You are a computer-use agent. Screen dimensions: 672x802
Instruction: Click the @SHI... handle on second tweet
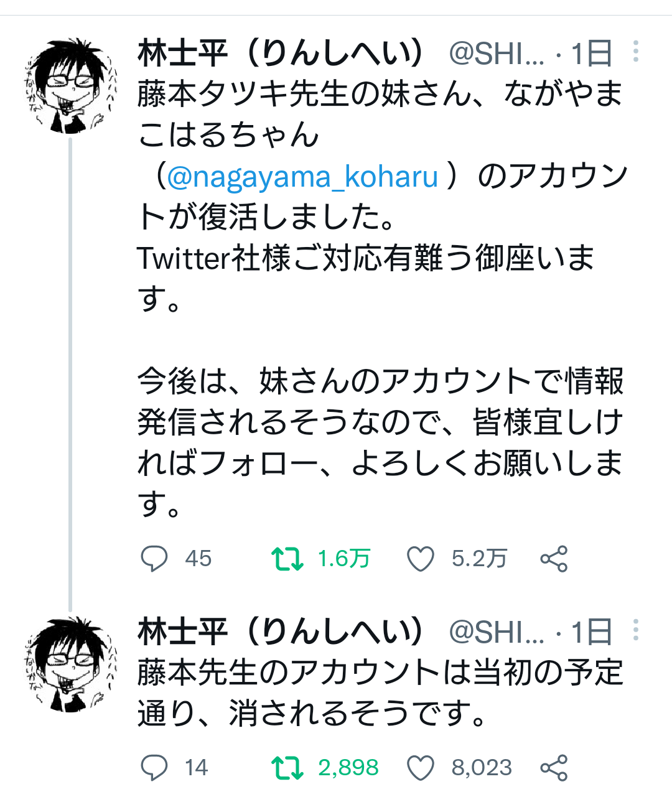[496, 633]
